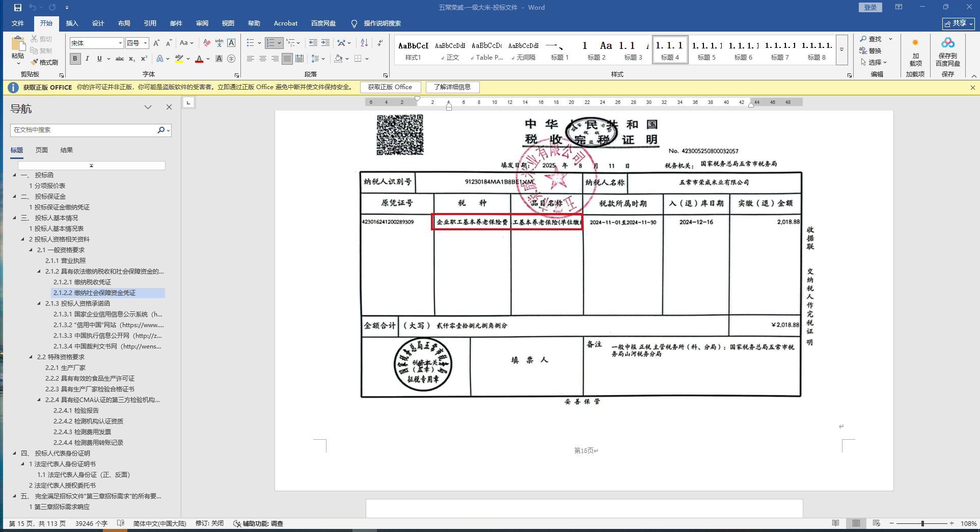
Task: Collapse the 三、投标人基本情况 heading in navigation
Action: (14, 218)
